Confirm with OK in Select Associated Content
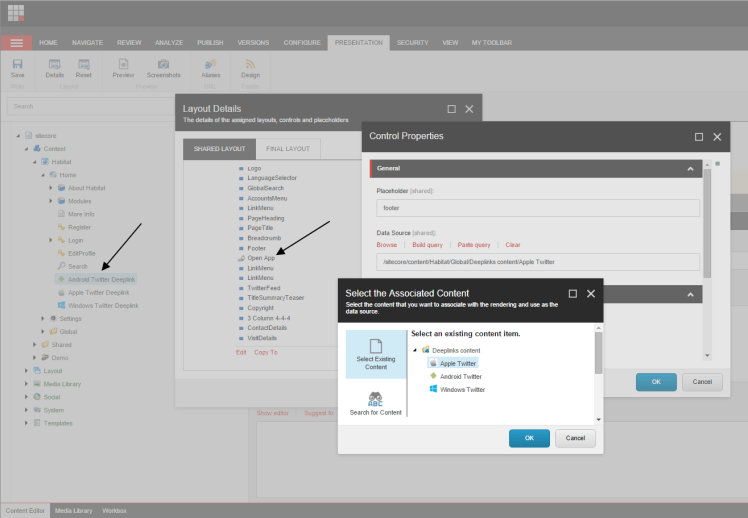This screenshot has width=748, height=518. [x=530, y=438]
